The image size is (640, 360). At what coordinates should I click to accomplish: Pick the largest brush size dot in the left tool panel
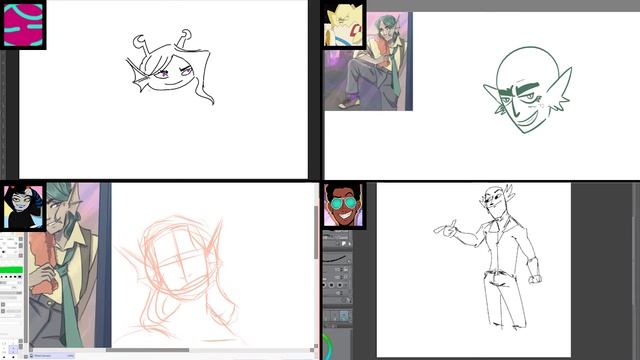coord(20,277)
